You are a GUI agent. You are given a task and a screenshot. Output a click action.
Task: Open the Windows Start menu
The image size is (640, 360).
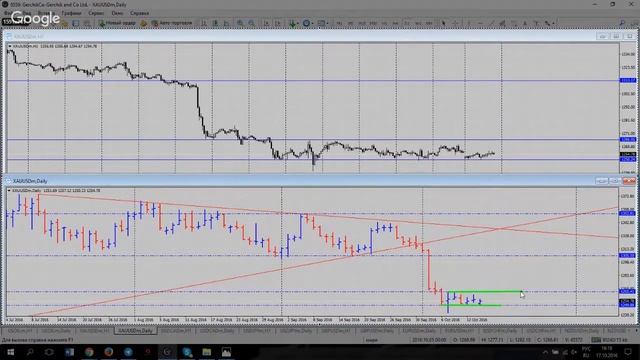(x=10, y=351)
